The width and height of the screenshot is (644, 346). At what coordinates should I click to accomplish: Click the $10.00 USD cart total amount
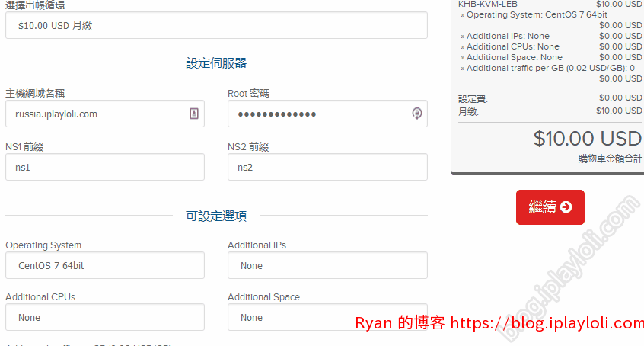(588, 139)
